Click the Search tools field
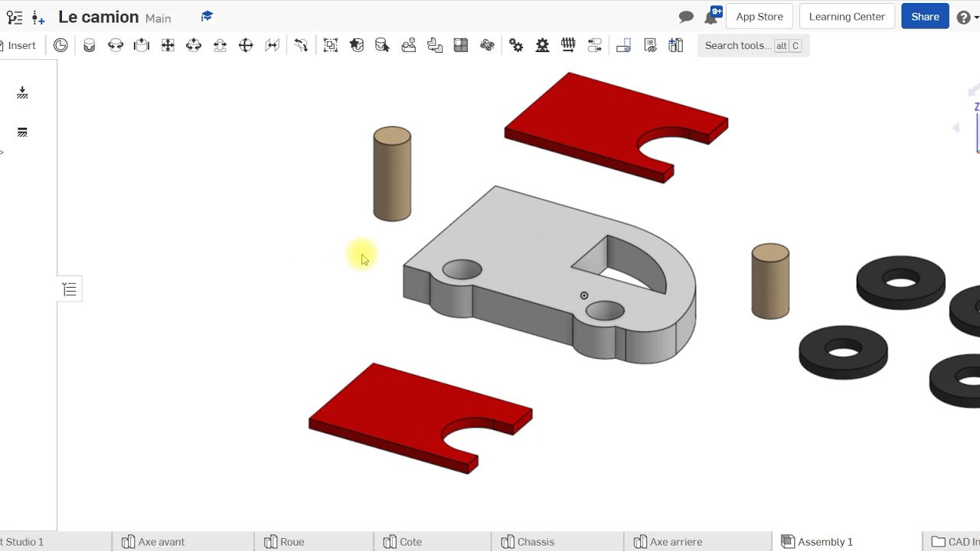This screenshot has height=551, width=980. [753, 46]
